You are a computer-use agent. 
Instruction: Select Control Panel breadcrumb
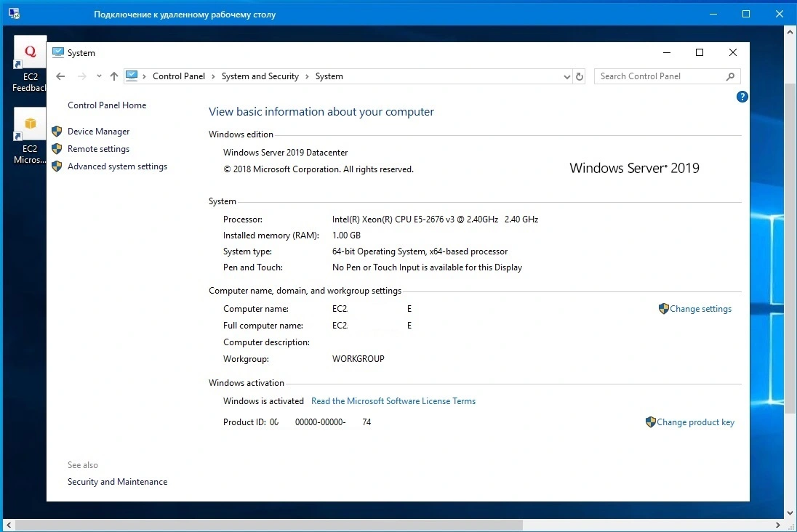click(x=179, y=76)
